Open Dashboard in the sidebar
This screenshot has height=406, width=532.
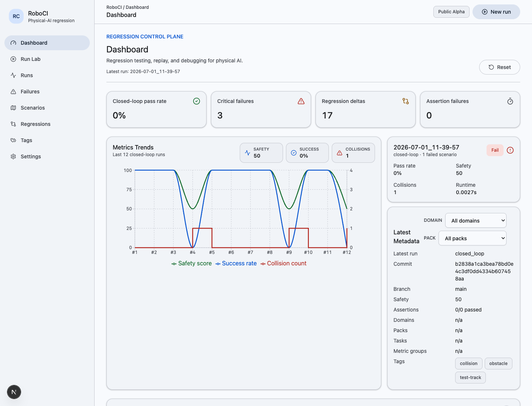(x=47, y=43)
